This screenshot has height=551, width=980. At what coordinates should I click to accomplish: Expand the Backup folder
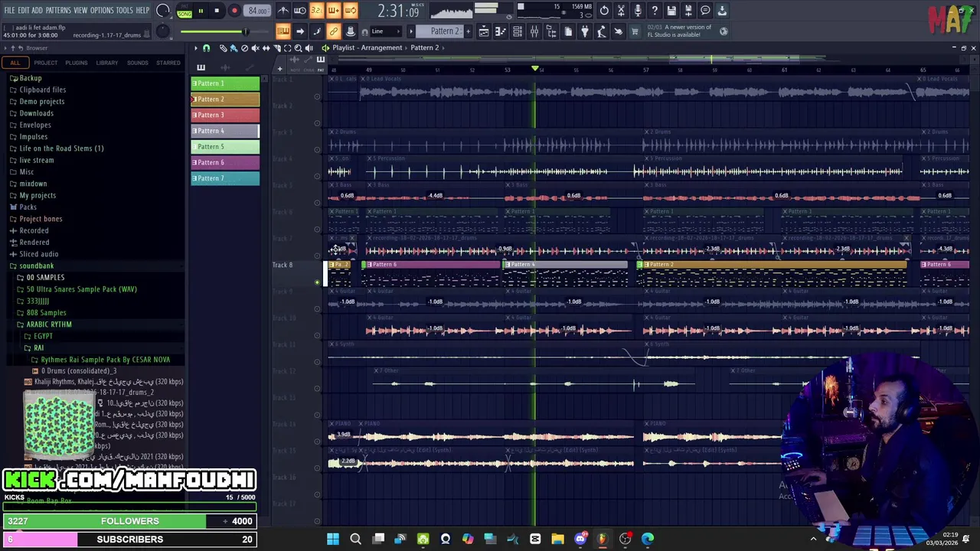tap(31, 78)
